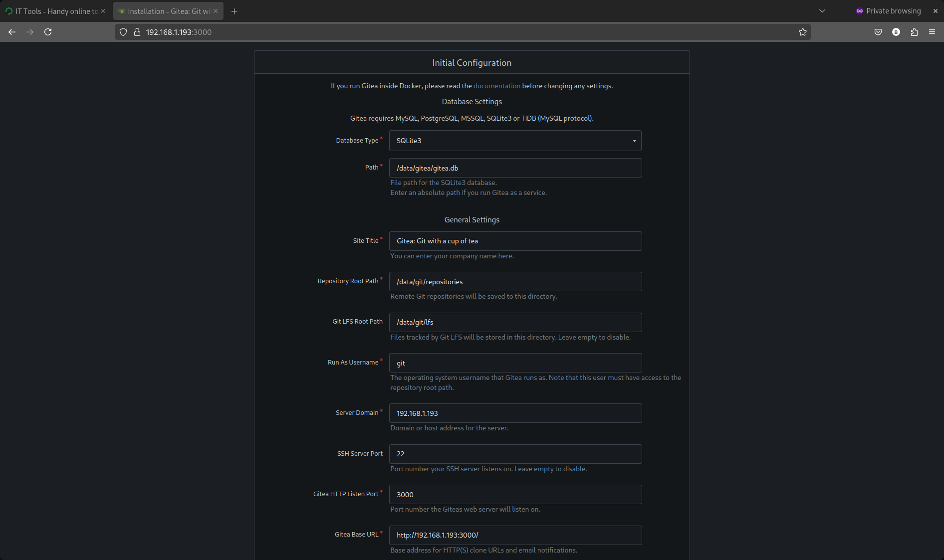
Task: Click the General Settings section title
Action: coord(472,220)
